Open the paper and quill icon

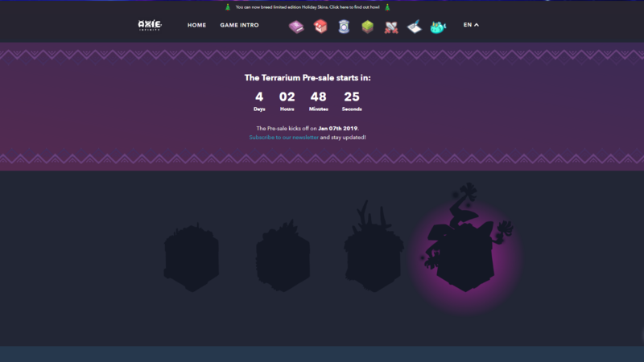coord(415,27)
